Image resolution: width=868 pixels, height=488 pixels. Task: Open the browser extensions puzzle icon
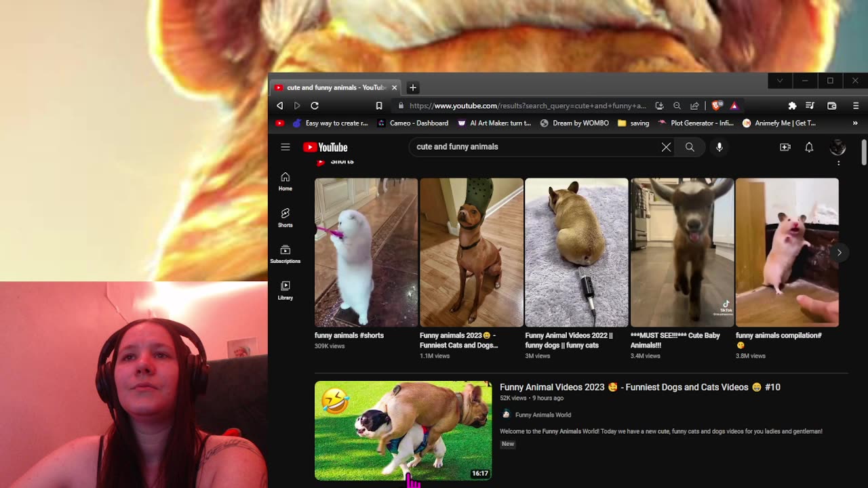(792, 106)
